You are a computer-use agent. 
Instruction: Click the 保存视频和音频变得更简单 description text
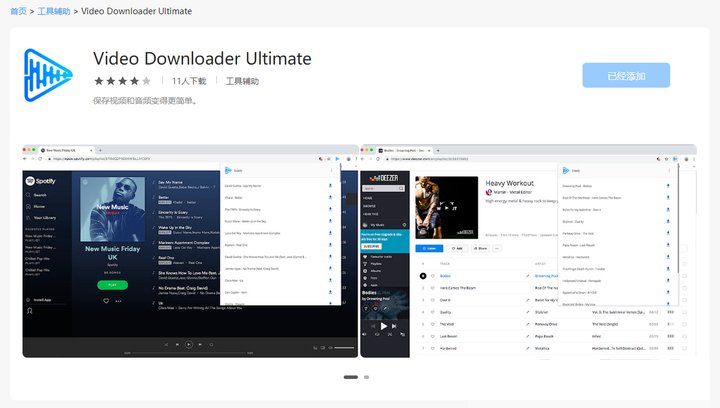145,101
